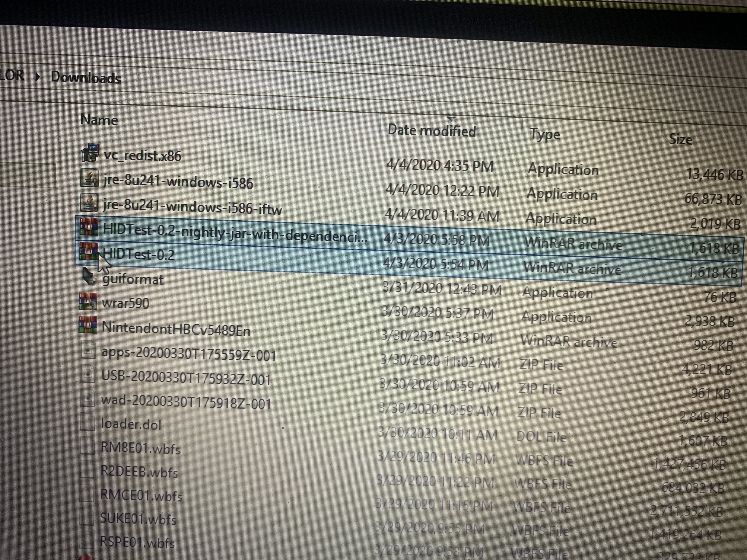Click the NintendontHBCv5489En archive icon
Screen dimensions: 747x560
tap(88, 325)
